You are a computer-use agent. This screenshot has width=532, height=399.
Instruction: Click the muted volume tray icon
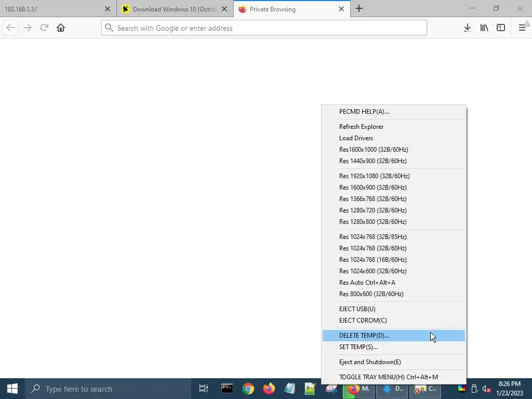486,389
